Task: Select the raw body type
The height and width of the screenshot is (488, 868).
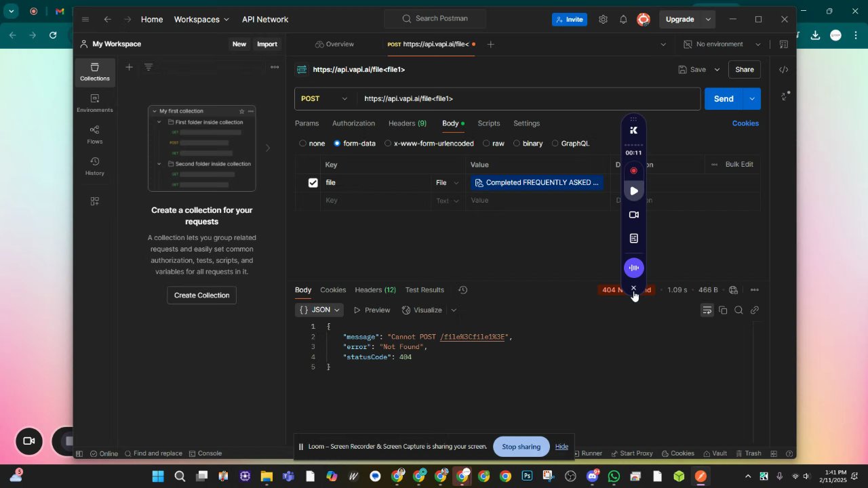Action: pos(493,144)
